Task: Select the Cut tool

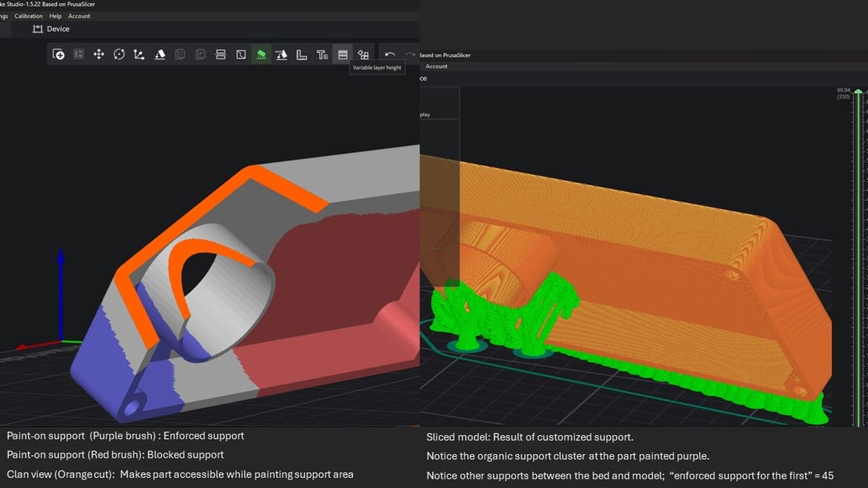Action: 221,54
